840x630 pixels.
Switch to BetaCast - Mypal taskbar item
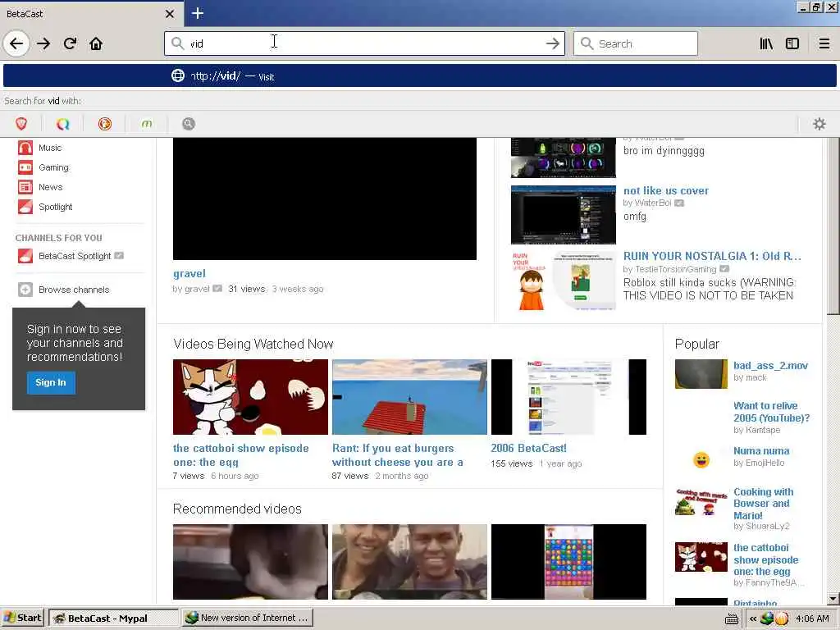click(x=112, y=618)
